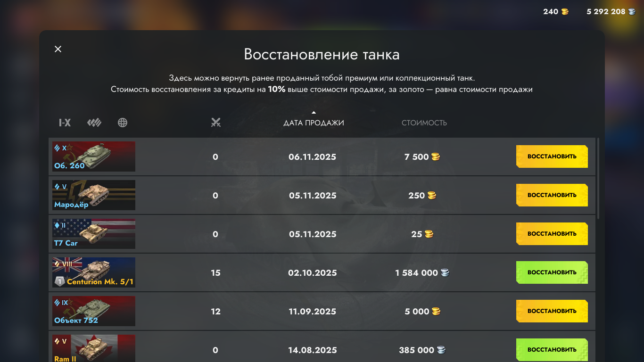This screenshot has width=644, height=362.
Task: Restore the Об. 260 tank
Action: coord(552,156)
